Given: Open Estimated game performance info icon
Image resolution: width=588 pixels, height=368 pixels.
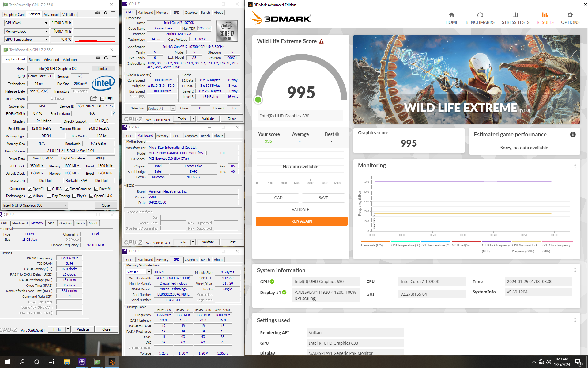Looking at the screenshot, I should tap(573, 135).
